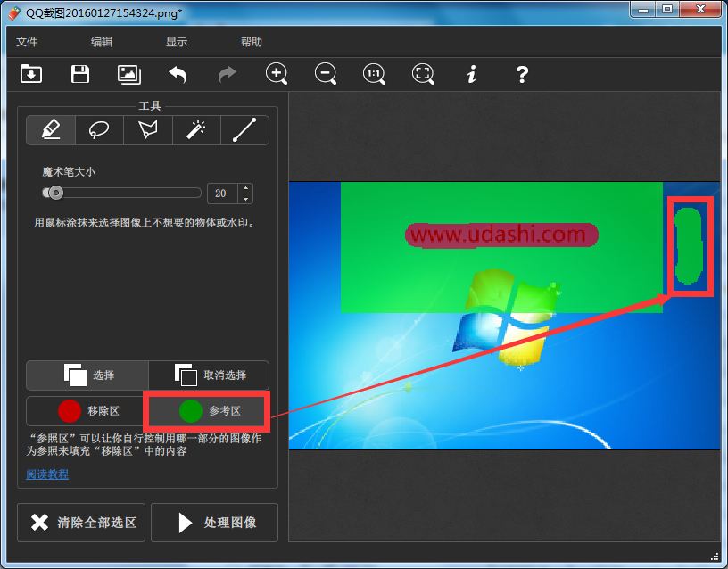Maximize the application window
The width and height of the screenshot is (728, 569).
pyautogui.click(x=667, y=10)
